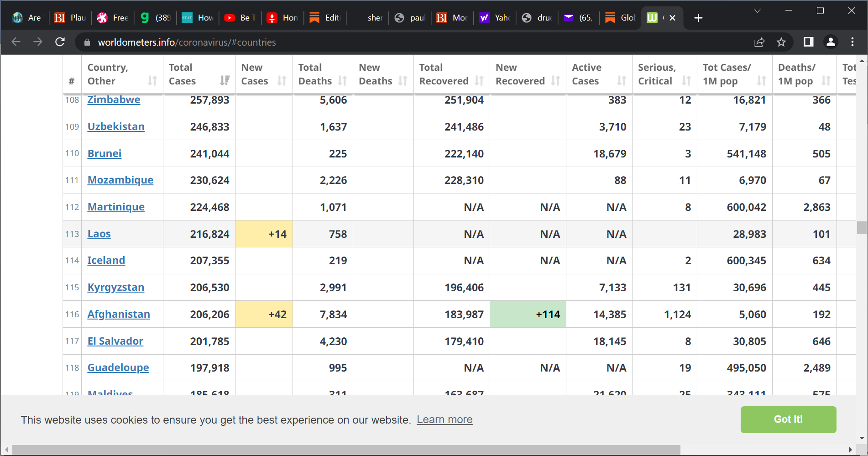
Task: Switch to the '(65,' mail tab
Action: 579,18
